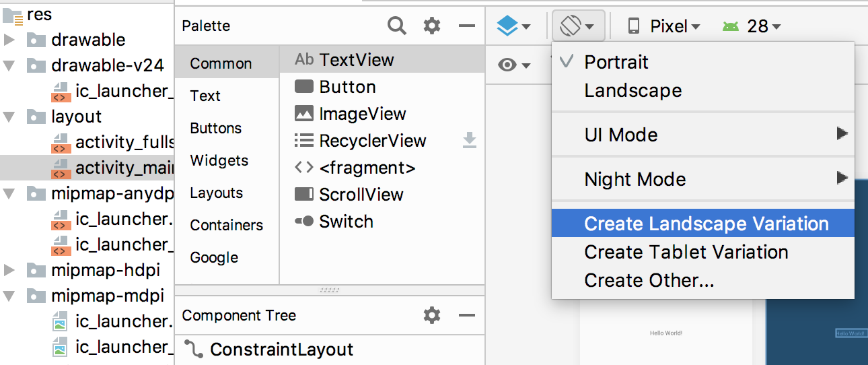
Task: Choose the Text palette category
Action: click(x=227, y=96)
